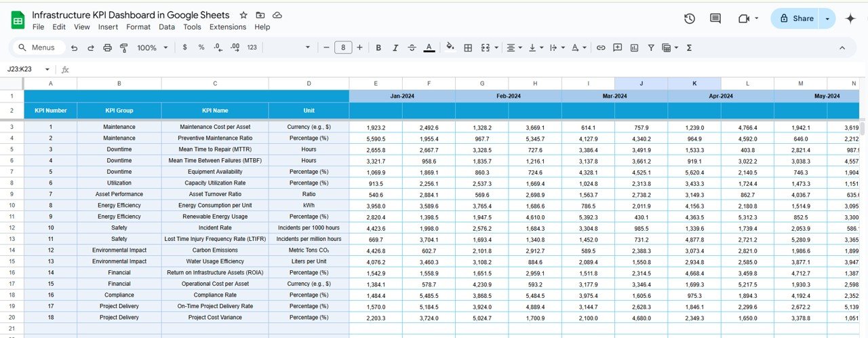
Task: Toggle italic formatting
Action: pyautogui.click(x=395, y=48)
